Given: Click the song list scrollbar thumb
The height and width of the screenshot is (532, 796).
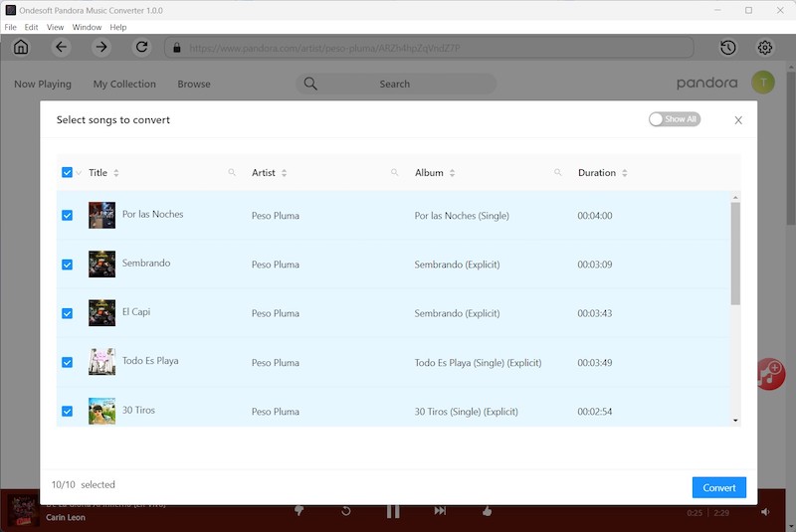Looking at the screenshot, I should [x=735, y=254].
